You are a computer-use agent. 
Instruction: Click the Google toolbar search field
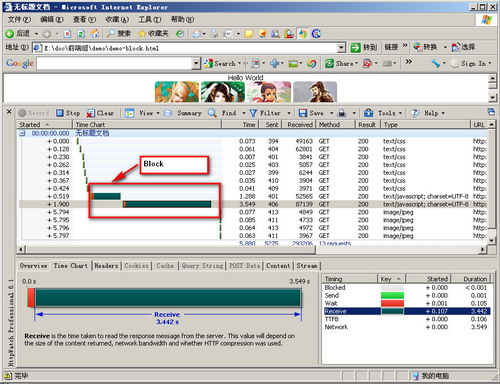click(x=115, y=63)
